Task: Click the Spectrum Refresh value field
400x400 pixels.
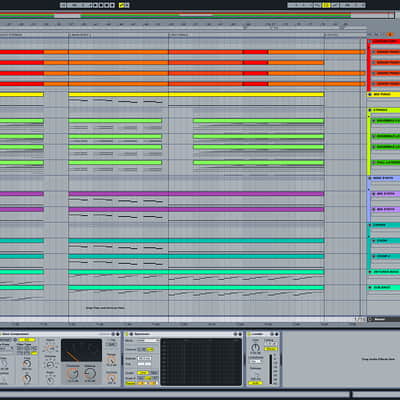Action: [144, 358]
